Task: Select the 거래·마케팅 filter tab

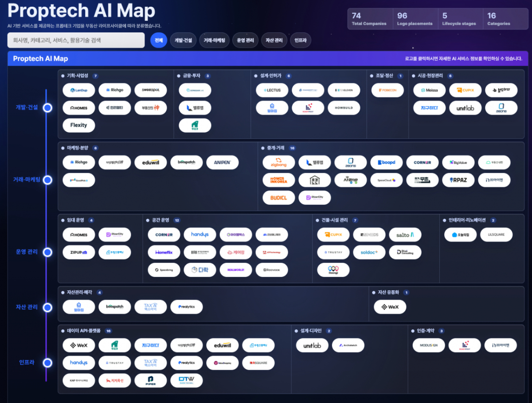Action: (214, 40)
